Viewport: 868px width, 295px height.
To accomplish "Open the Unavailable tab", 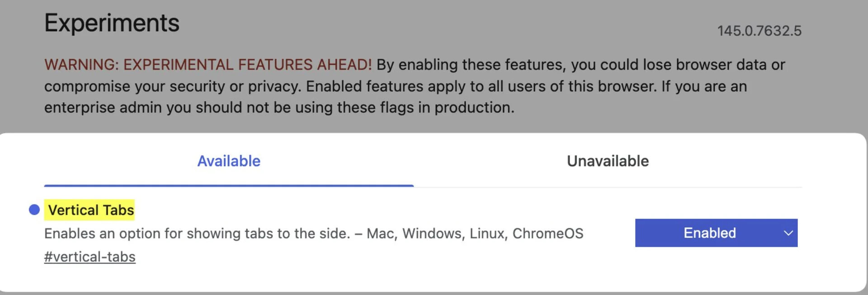I will pos(608,161).
